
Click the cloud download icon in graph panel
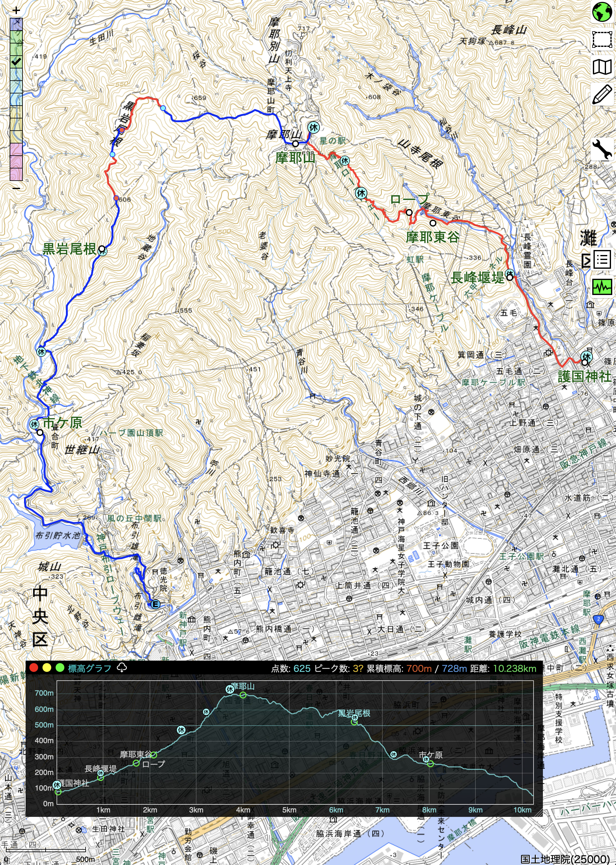(122, 668)
